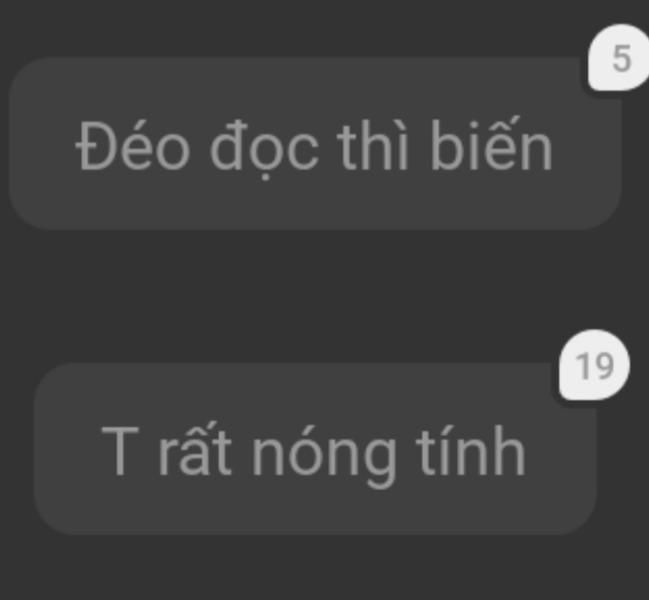View reactions via the 5 badge
Screen dimensions: 649x600
click(619, 57)
